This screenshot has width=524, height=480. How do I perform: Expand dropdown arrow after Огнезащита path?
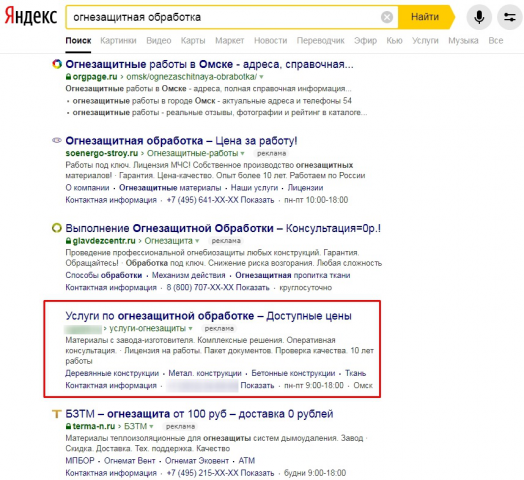[x=197, y=241]
